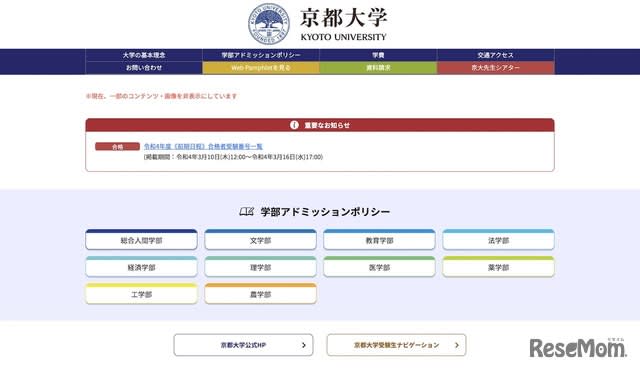Click the Kyoto University crest logo
This screenshot has height=371, width=640.
(269, 24)
